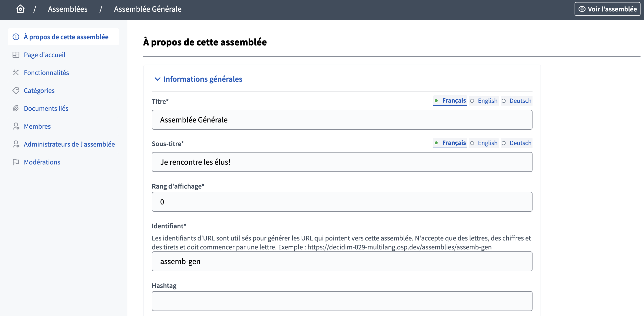Select Deutsch for the Titre field
Image resolution: width=644 pixels, height=316 pixels.
pos(517,101)
